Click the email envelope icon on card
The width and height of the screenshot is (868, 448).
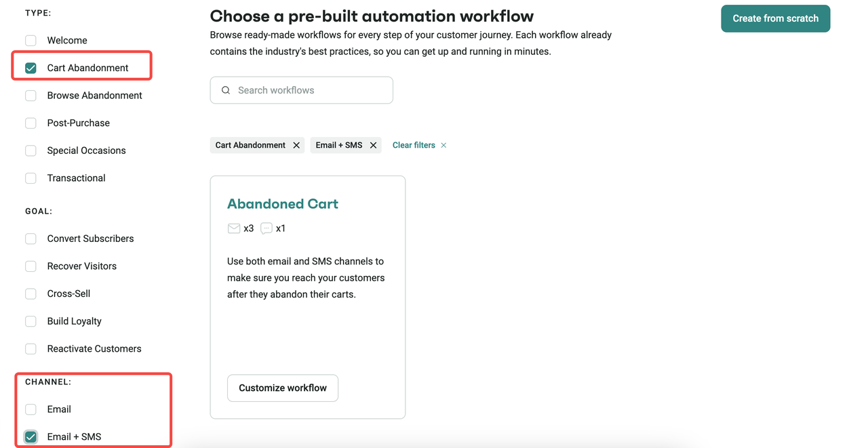pyautogui.click(x=234, y=228)
